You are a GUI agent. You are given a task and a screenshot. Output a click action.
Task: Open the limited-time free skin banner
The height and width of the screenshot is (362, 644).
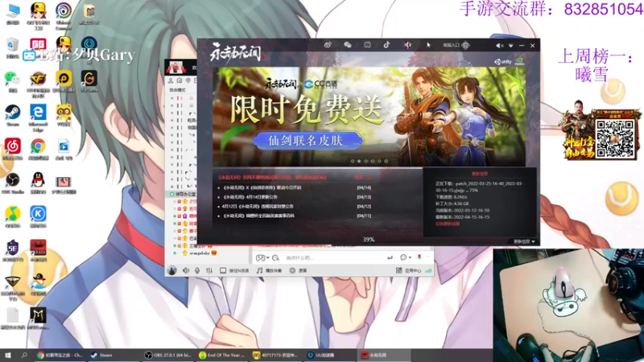369,117
